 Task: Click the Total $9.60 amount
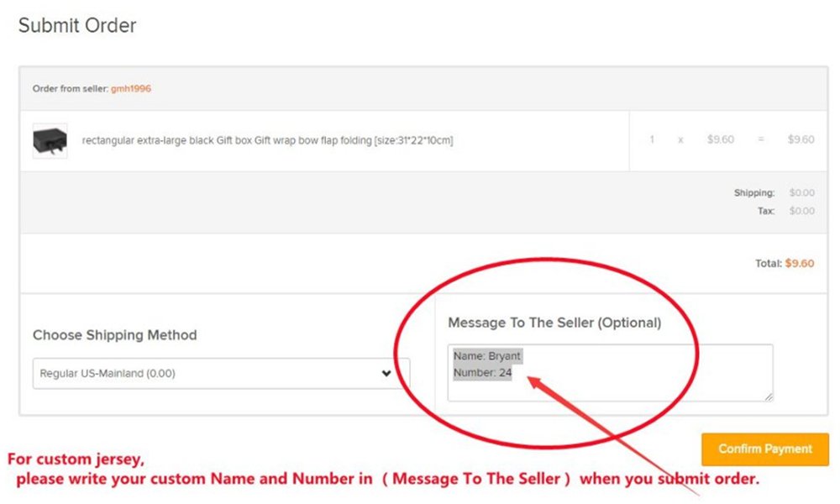point(800,263)
